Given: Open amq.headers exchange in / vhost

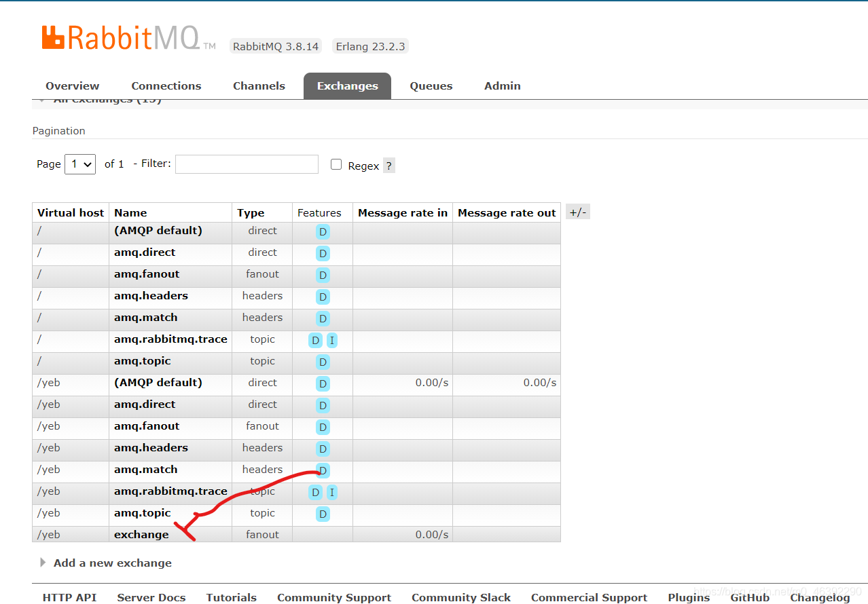Looking at the screenshot, I should tap(151, 296).
